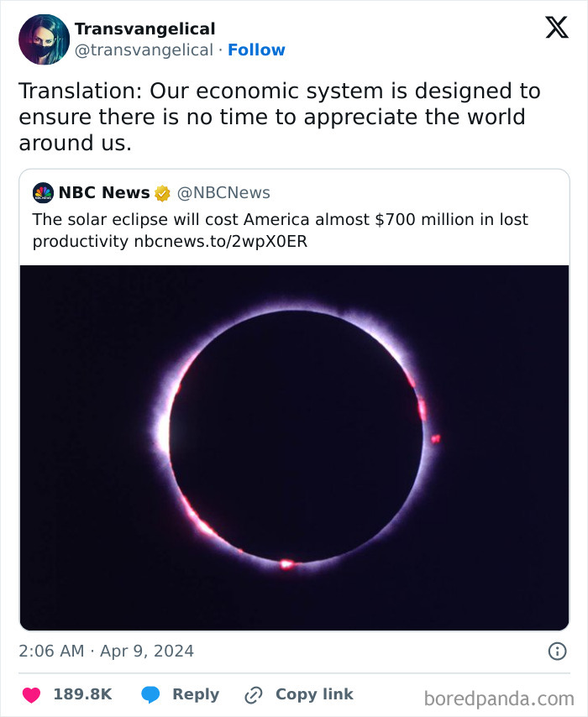The image size is (588, 717).
Task: Click the Follow button
Action: point(257,50)
